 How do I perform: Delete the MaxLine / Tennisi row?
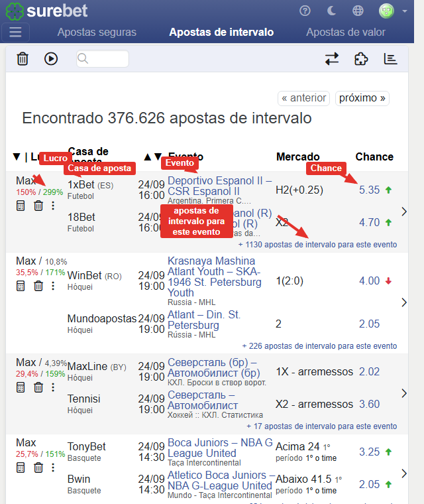click(x=38, y=388)
